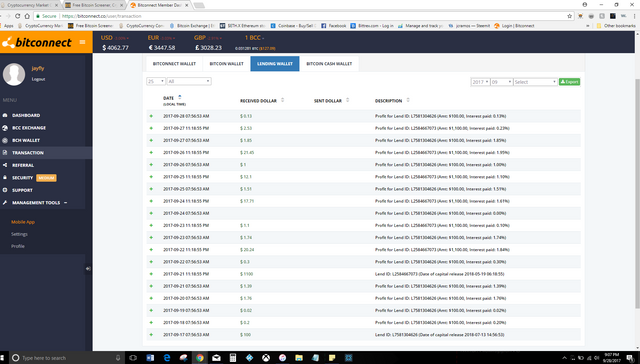Open Support in sidebar
This screenshot has height=364, width=640.
tap(22, 190)
